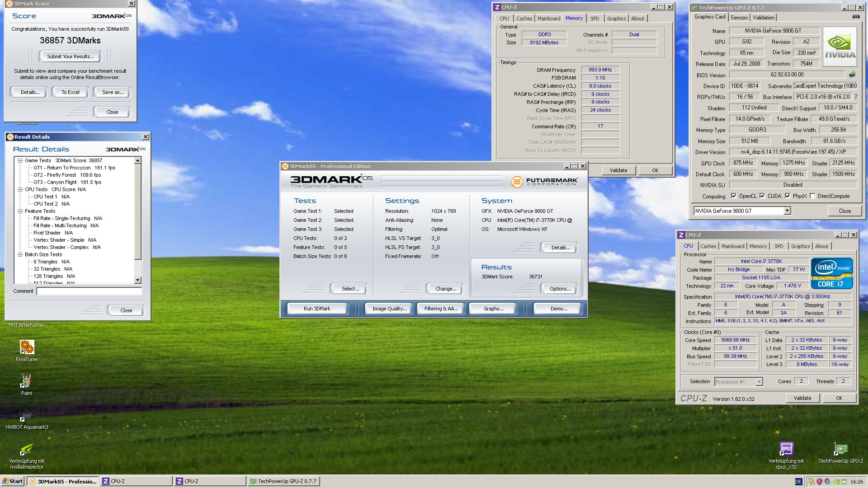Click the Bus Interface question mark in GPU-Z
Image resolution: width=868 pixels, height=488 pixels.
tap(856, 97)
